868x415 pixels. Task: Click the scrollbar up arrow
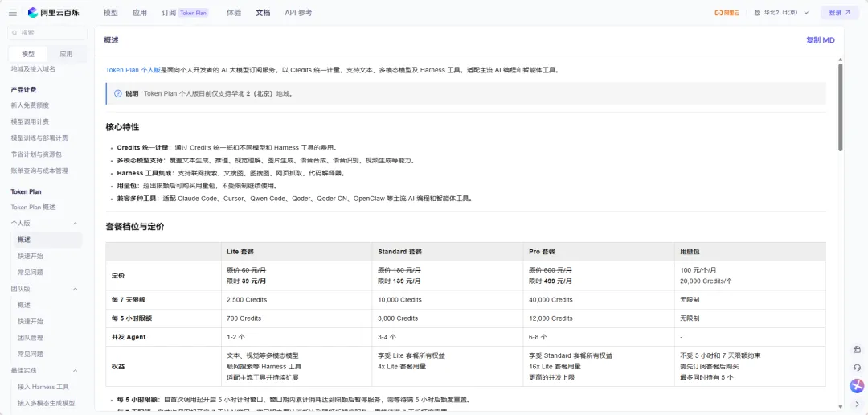[x=841, y=60]
